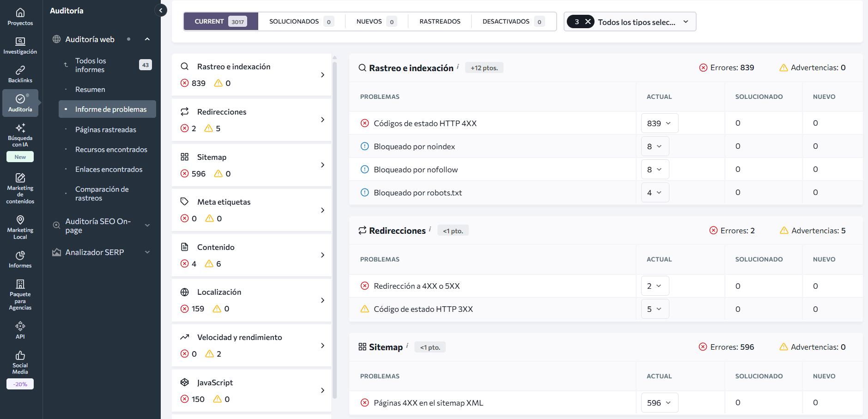This screenshot has width=868, height=419.
Task: Select the Velocidad y rendimiento category card
Action: pyautogui.click(x=251, y=346)
